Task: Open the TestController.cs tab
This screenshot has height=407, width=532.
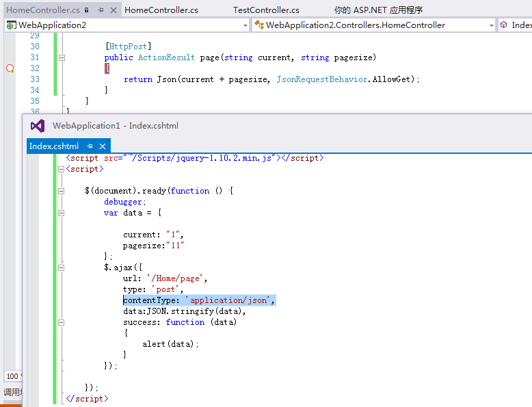Action: (x=266, y=10)
